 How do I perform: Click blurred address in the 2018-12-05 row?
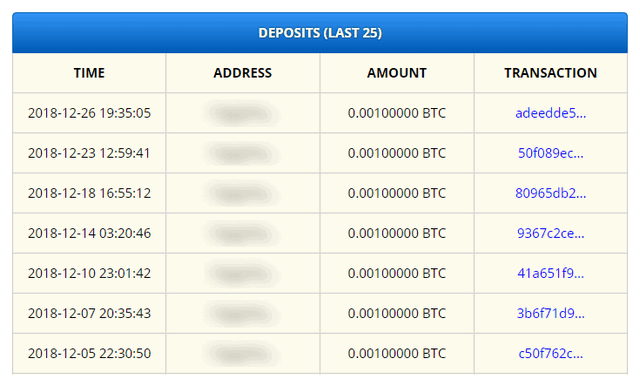pos(242,354)
